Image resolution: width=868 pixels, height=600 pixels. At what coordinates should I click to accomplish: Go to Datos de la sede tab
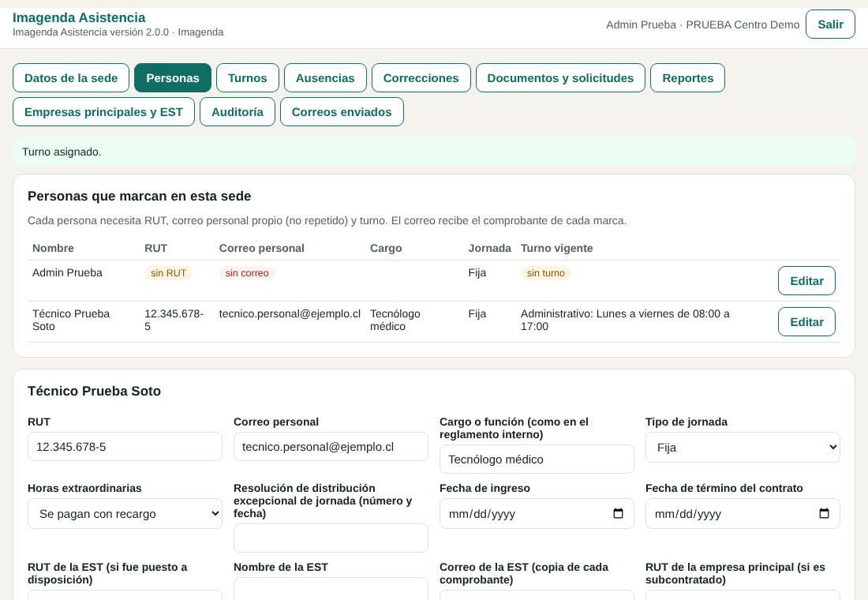[71, 78]
